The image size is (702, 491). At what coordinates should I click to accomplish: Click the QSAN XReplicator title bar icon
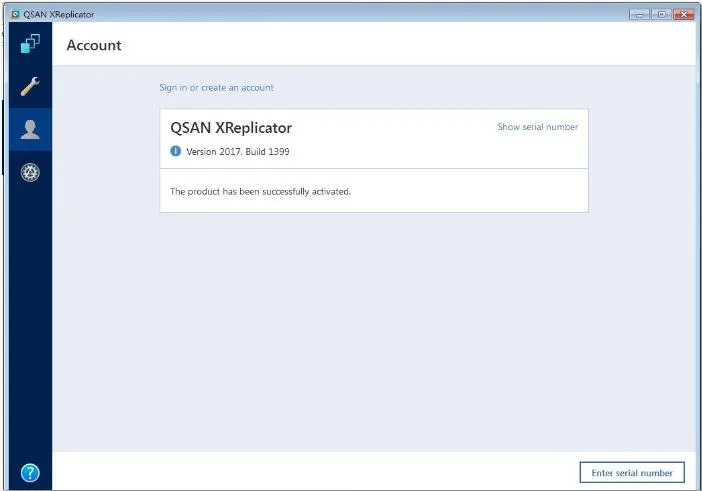16,14
